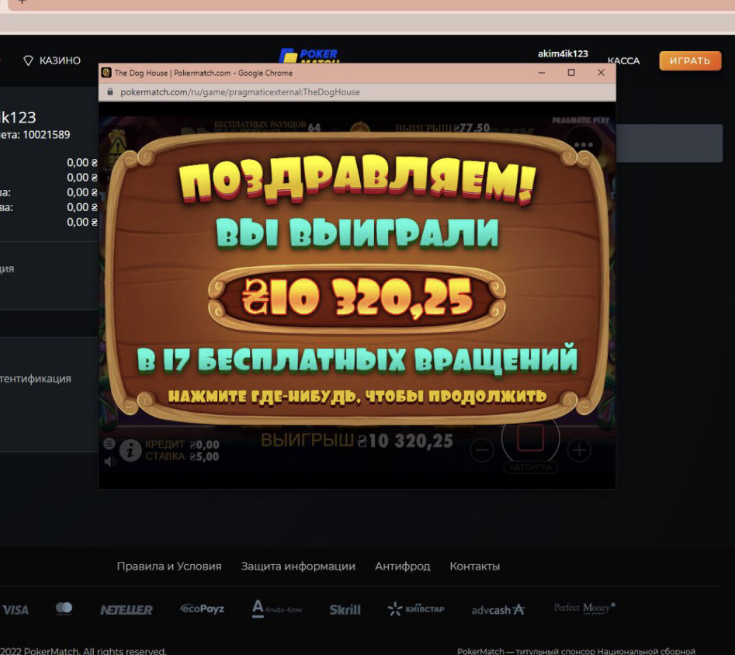Minimize the Dog House popup window
This screenshot has width=735, height=655.
[541, 73]
